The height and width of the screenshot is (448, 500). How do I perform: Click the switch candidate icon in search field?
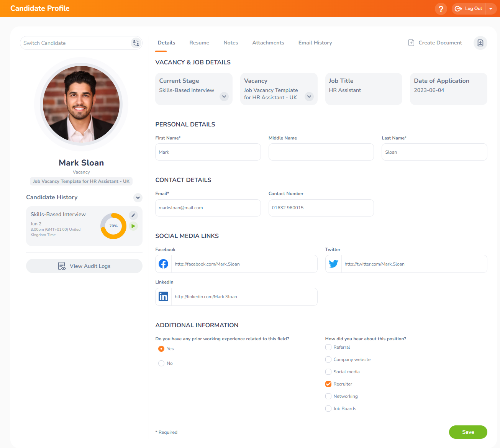tap(136, 43)
